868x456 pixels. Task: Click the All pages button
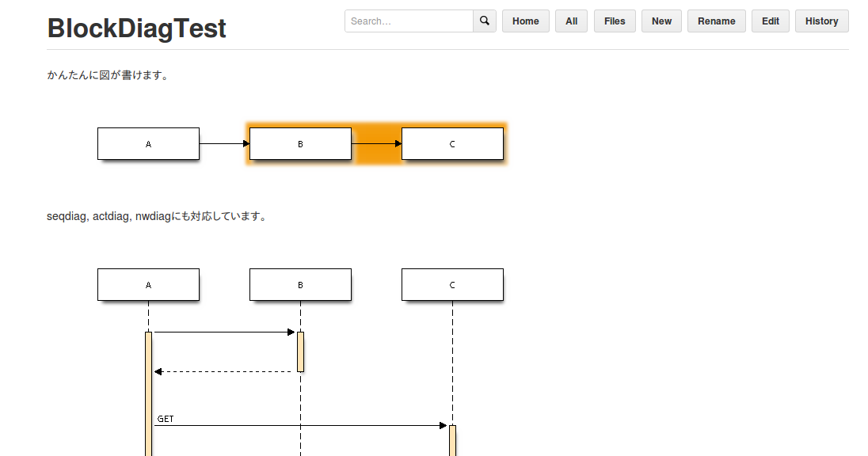click(x=571, y=21)
